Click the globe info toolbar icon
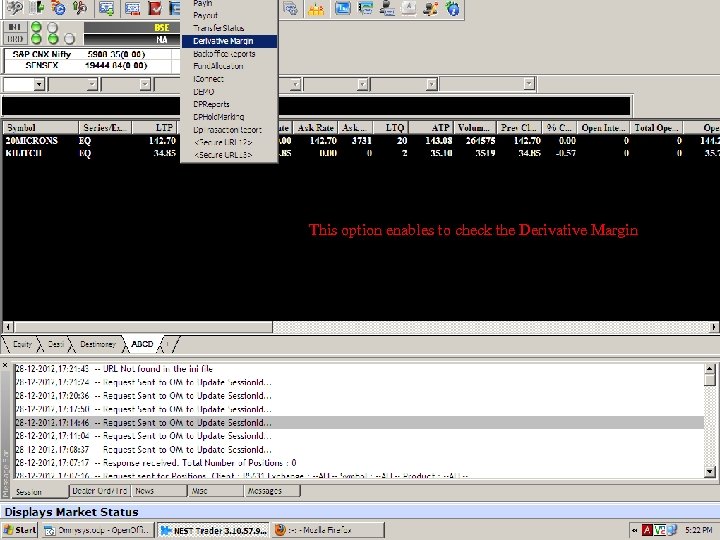This screenshot has height=540, width=720. tap(453, 8)
